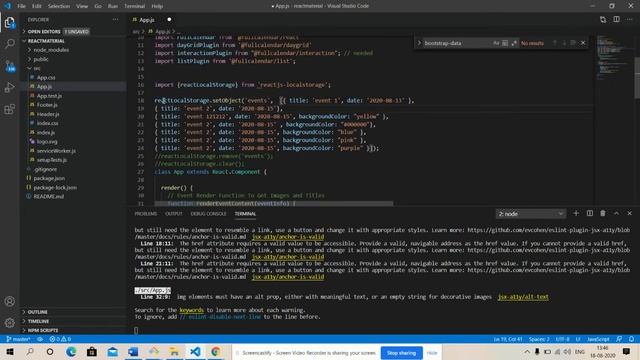Maximize the terminal panel size

[616, 213]
